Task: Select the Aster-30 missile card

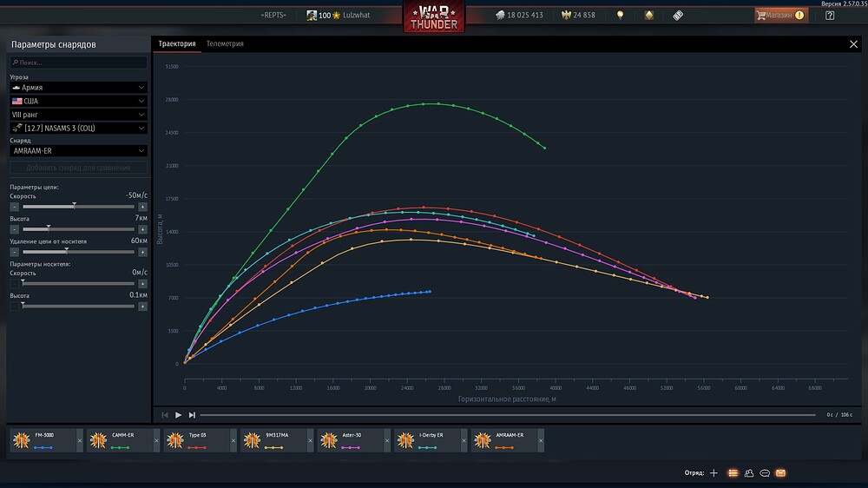Action: click(x=349, y=440)
